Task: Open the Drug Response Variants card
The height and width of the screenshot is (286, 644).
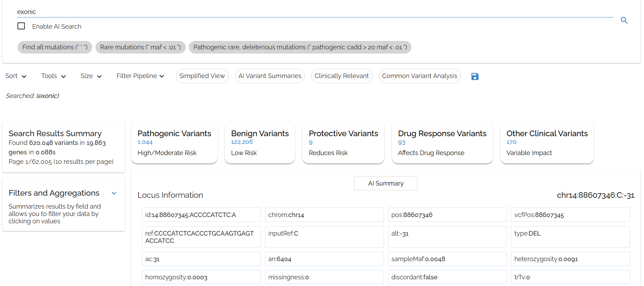Action: [x=442, y=143]
